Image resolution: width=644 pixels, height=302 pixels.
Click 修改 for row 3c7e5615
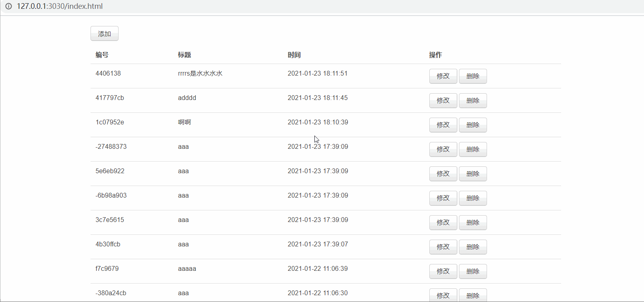tap(443, 222)
